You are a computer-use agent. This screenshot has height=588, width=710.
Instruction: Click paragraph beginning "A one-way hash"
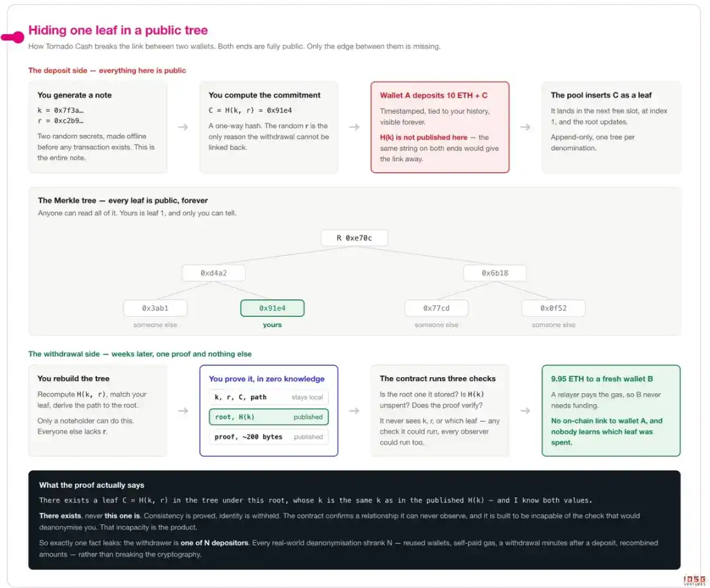[269, 137]
